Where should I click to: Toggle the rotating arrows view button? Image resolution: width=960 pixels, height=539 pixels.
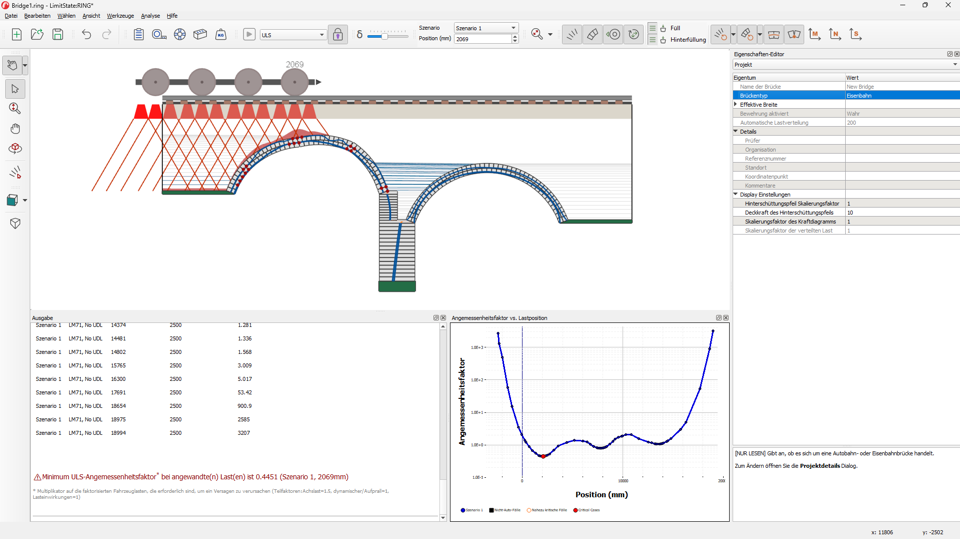tap(634, 35)
